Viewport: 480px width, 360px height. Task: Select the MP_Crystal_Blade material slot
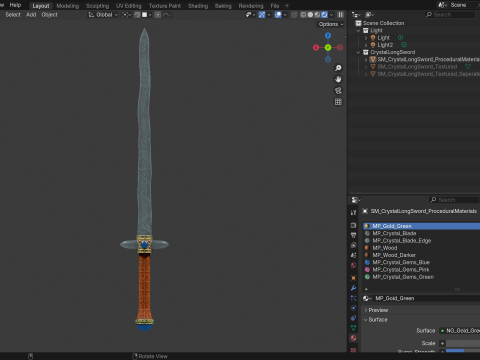coord(421,233)
